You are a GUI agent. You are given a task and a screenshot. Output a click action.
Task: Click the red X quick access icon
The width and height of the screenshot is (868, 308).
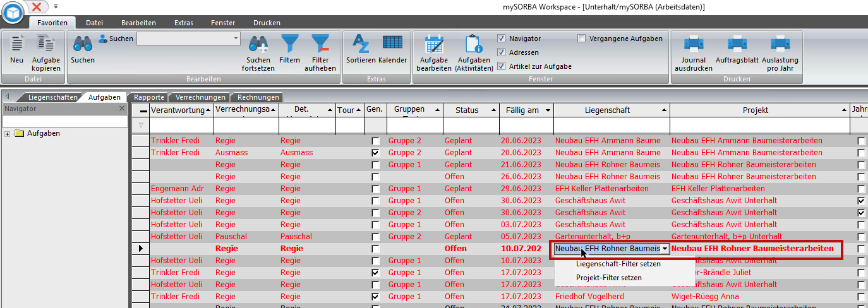(37, 6)
